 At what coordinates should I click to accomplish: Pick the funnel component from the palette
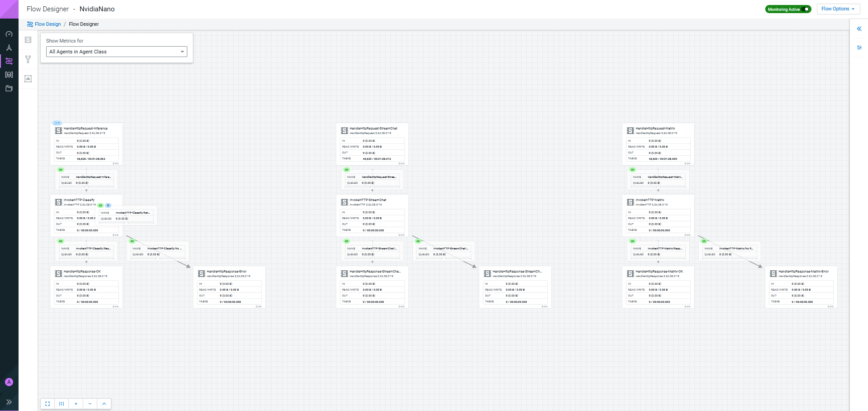coord(28,59)
